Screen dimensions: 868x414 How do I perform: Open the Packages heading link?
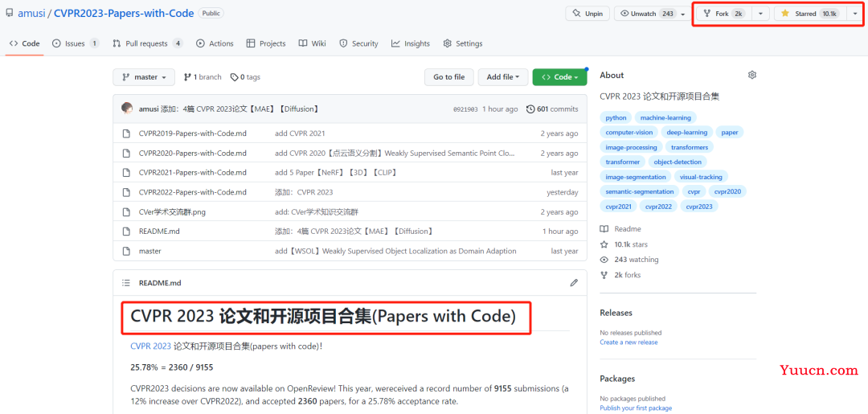617,379
